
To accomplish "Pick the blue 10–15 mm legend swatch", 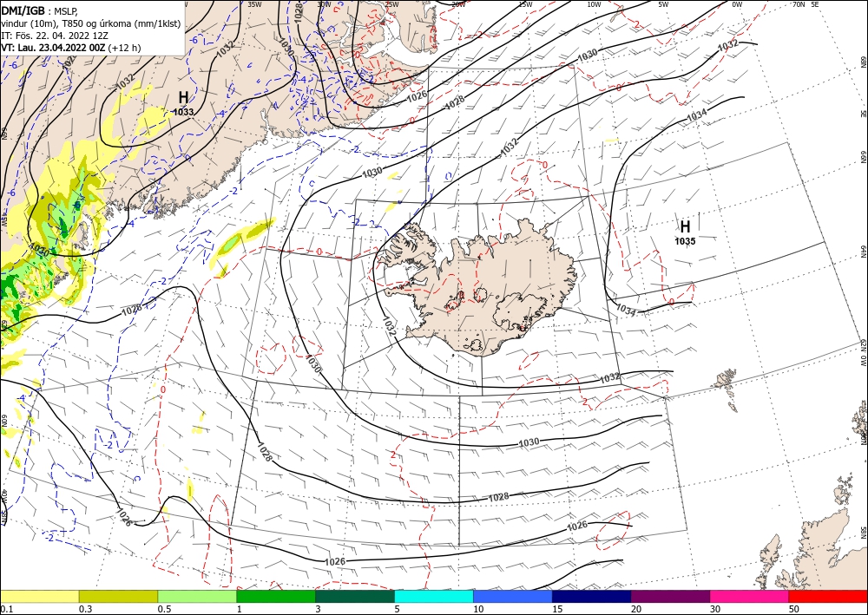I will pos(513,596).
